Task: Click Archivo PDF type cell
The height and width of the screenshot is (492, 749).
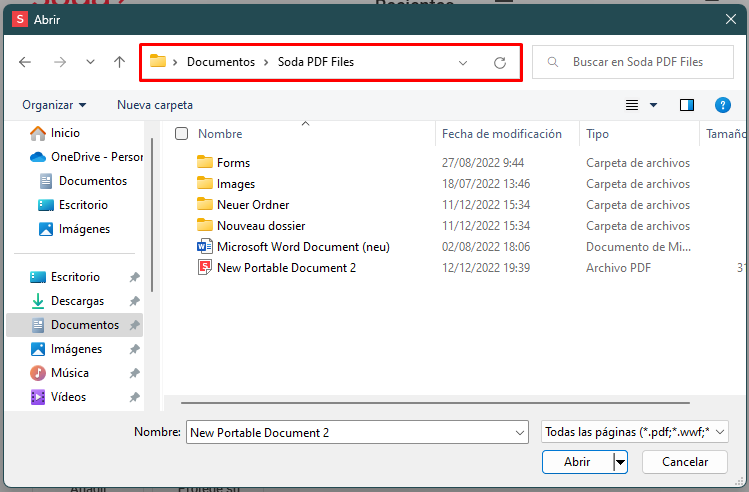Action: (619, 268)
